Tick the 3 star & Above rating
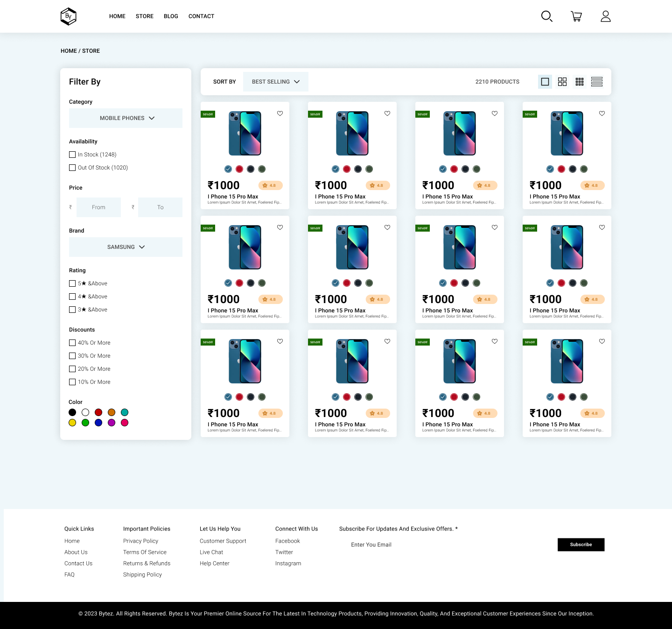This screenshot has width=672, height=629. [72, 310]
